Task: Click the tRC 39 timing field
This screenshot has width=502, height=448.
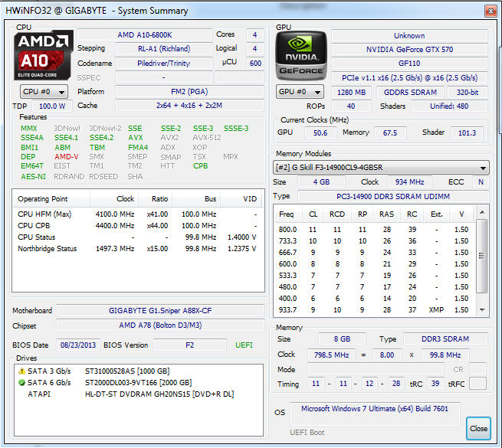Action: click(x=435, y=384)
